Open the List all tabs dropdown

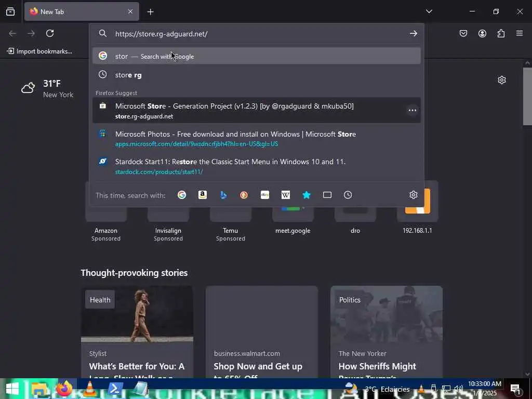[x=429, y=11]
